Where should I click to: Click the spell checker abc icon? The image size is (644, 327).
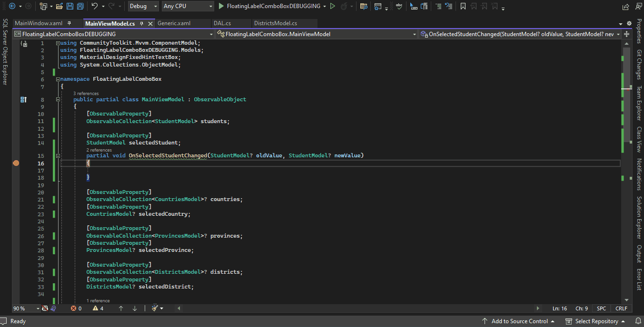[399, 6]
